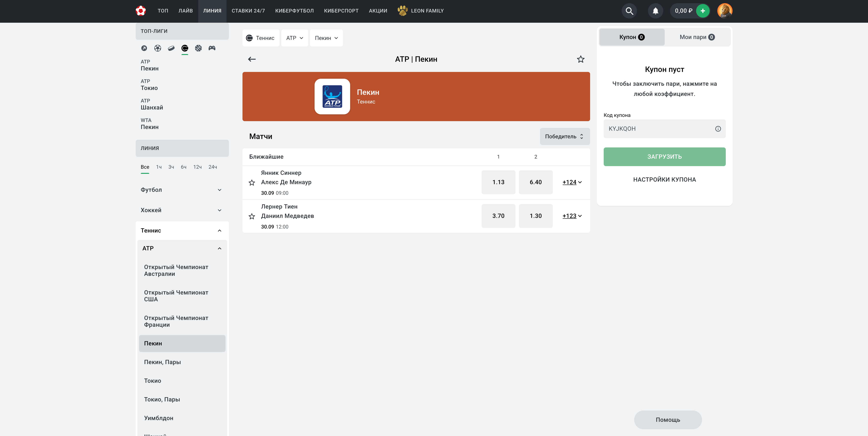Screen dimensions: 868x436
Task: Expand the Футбол sidebar section
Action: (182, 190)
